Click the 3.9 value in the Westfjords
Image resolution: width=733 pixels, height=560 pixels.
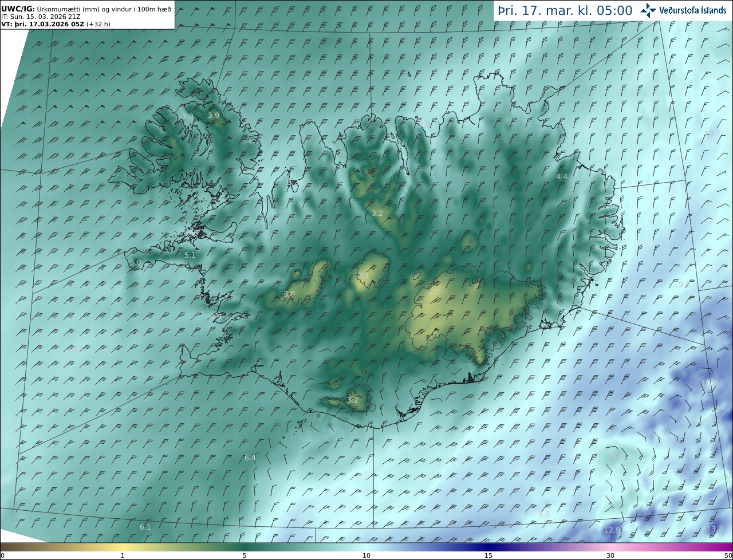[214, 115]
